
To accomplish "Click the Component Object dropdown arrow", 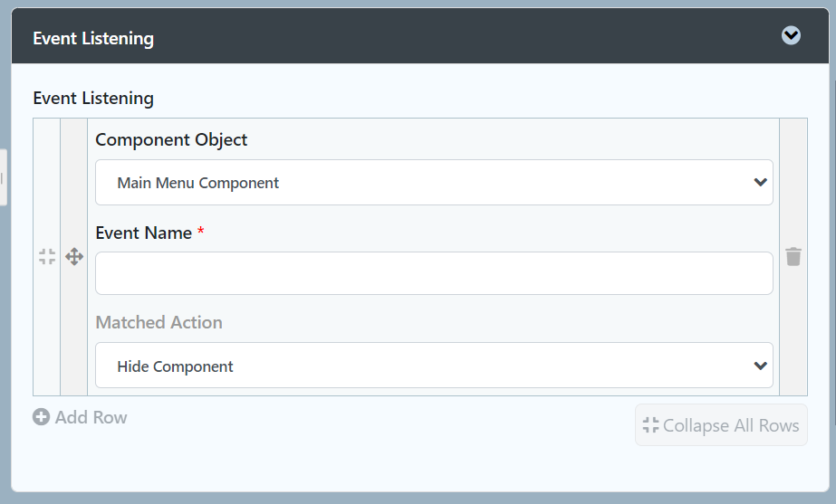I will (760, 183).
